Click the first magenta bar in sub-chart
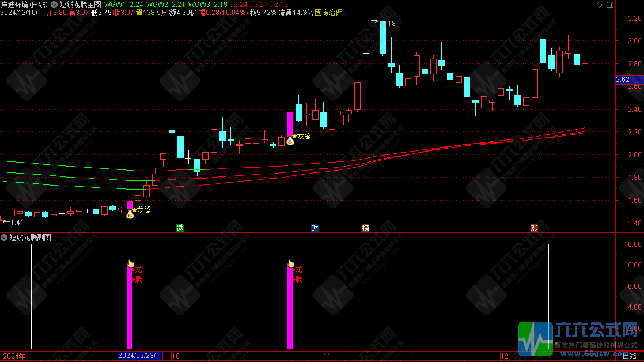The image size is (644, 362). (x=130, y=308)
